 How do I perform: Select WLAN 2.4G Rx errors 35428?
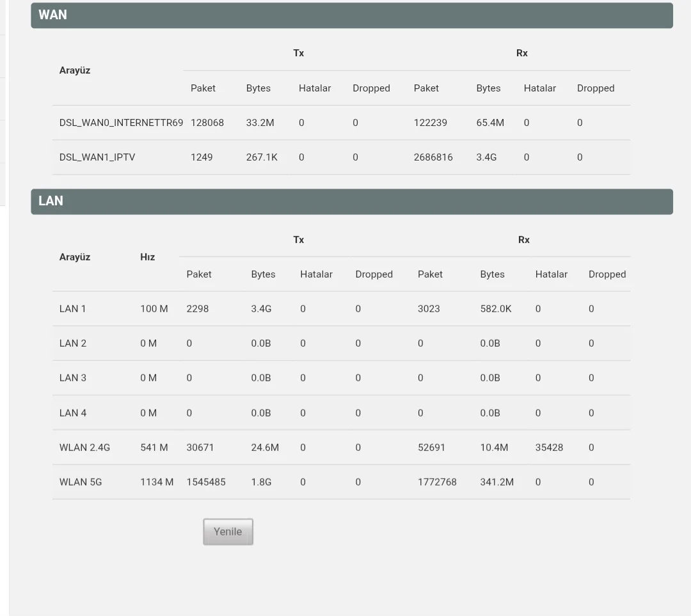(549, 448)
